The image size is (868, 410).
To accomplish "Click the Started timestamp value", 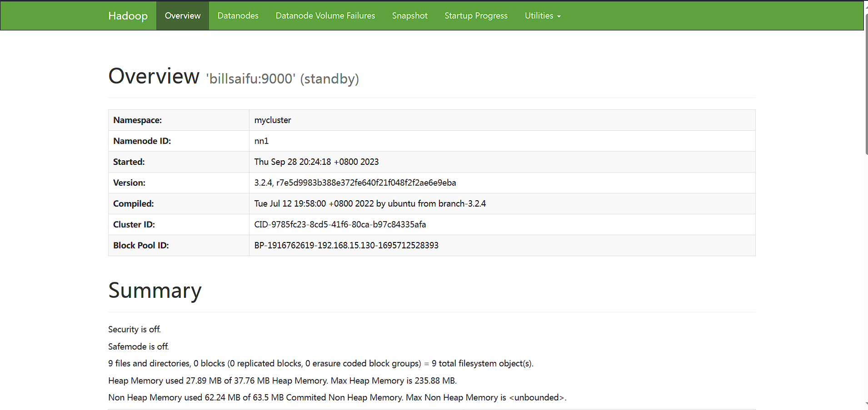I will click(x=316, y=162).
